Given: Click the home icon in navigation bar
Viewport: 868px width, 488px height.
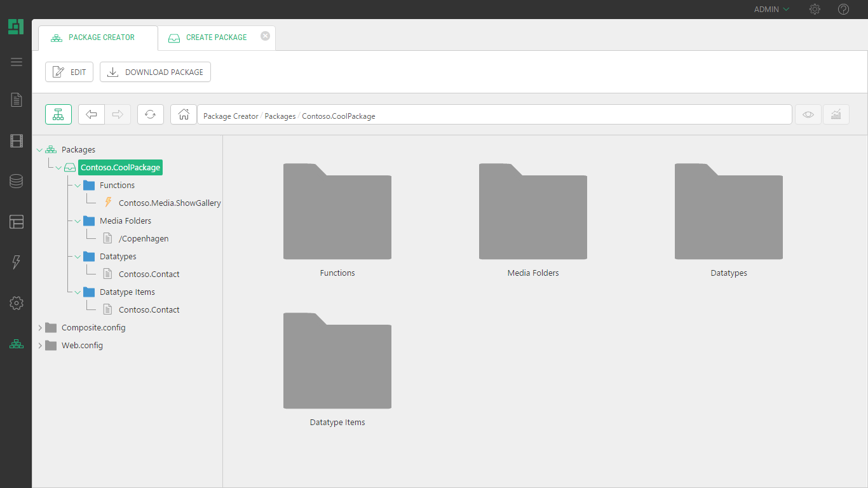Looking at the screenshot, I should (184, 114).
